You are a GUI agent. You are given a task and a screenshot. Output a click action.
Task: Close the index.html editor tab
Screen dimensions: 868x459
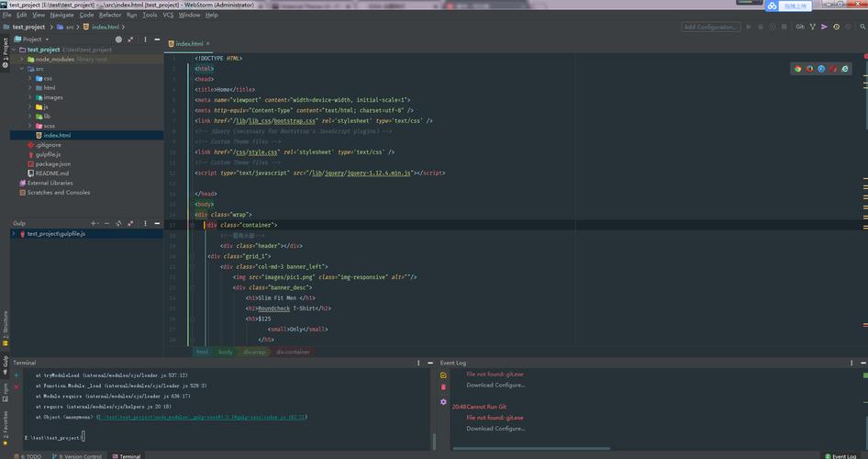coord(208,43)
